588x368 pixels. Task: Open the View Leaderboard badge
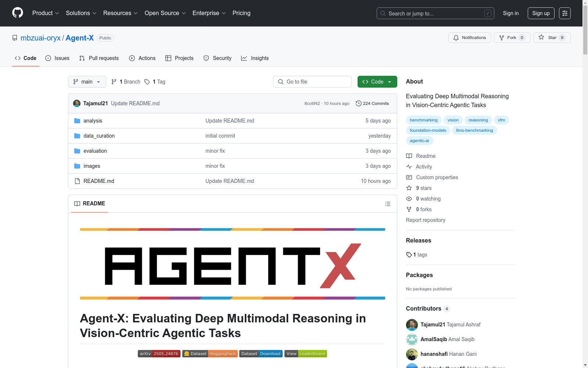point(306,354)
